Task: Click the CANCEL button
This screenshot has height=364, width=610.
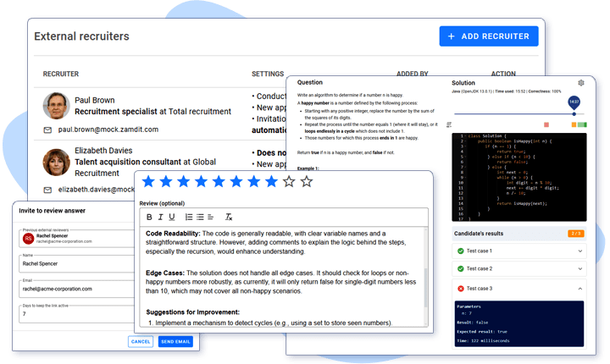Action: point(141,341)
